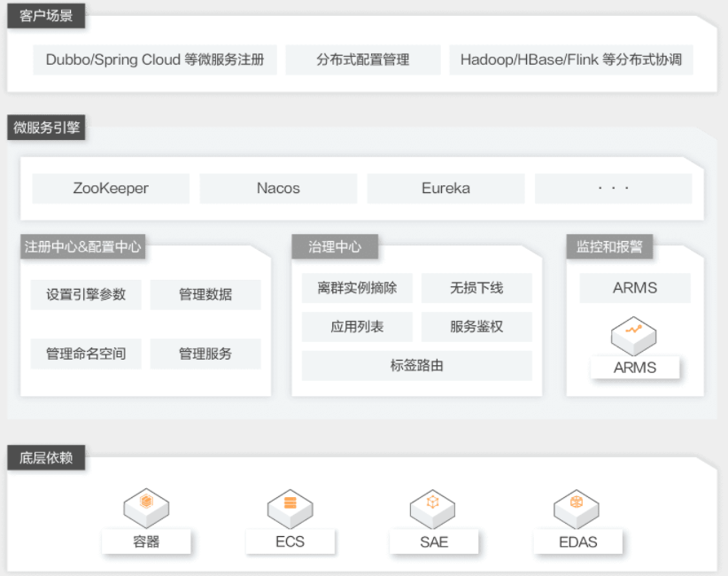Select the EDAS label card

578,541
